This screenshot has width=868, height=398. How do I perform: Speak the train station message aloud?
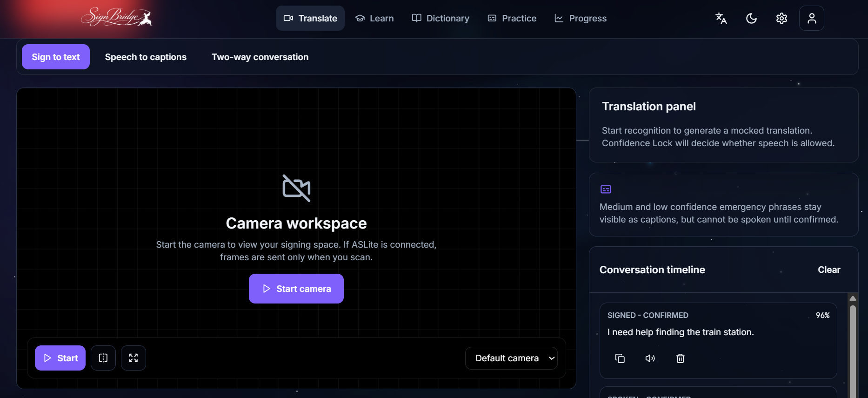tap(650, 358)
